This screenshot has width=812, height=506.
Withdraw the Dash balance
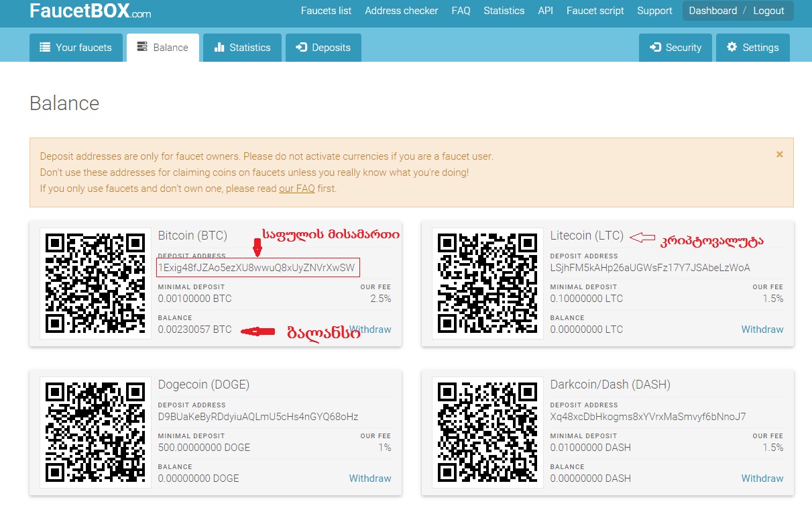[762, 478]
